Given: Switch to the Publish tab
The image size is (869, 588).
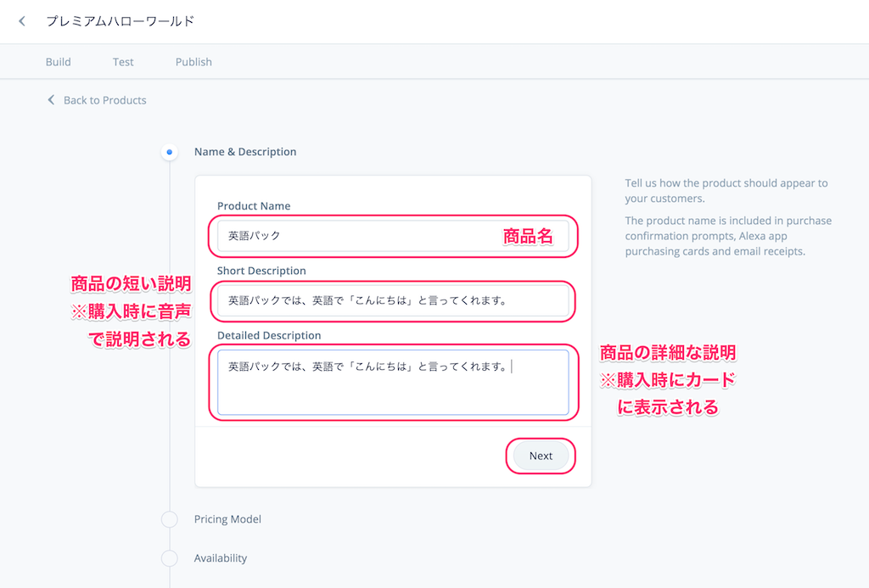Looking at the screenshot, I should [193, 61].
